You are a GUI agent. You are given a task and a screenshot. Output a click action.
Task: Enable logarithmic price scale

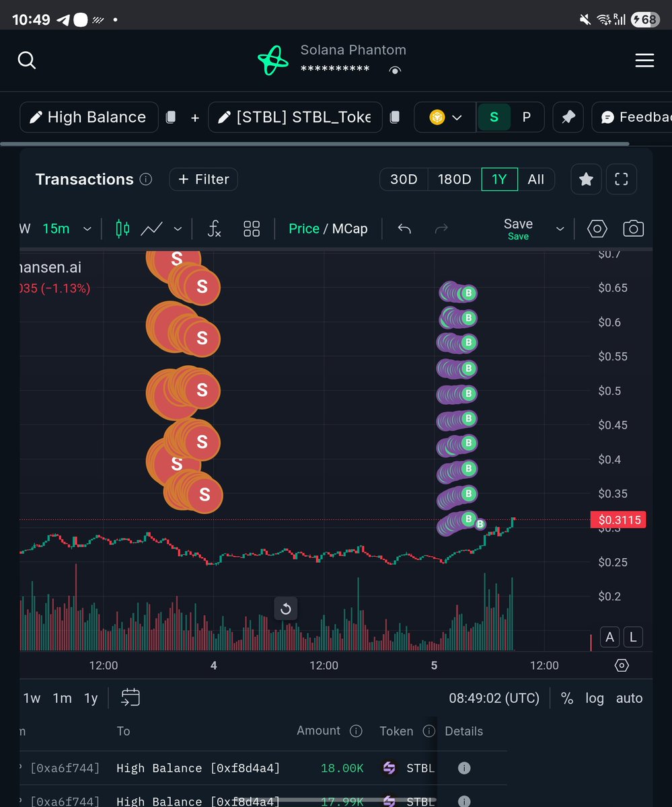594,698
